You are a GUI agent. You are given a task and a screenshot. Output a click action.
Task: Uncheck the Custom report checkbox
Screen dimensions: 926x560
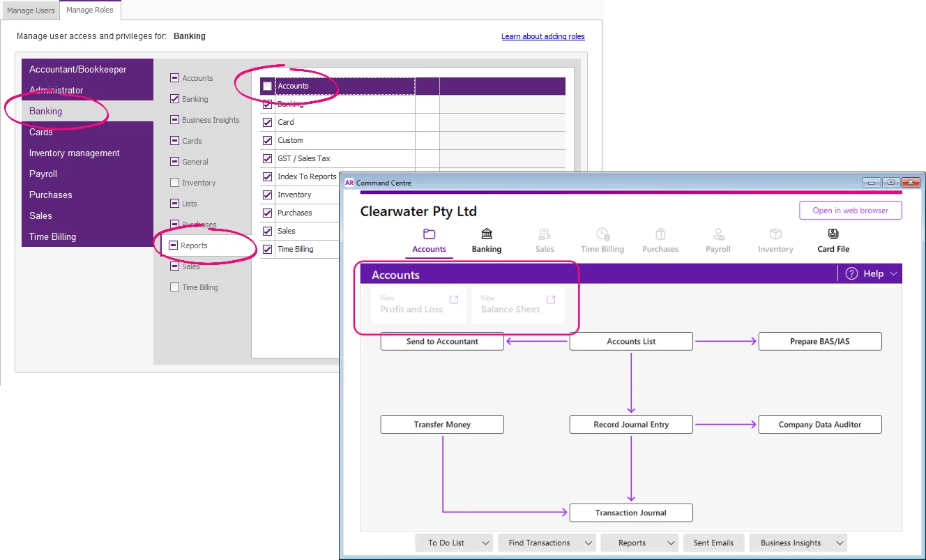[267, 140]
